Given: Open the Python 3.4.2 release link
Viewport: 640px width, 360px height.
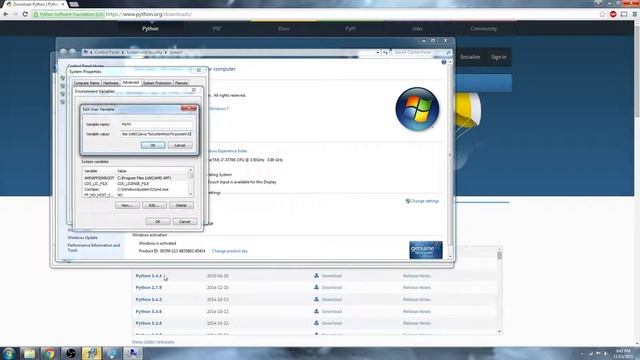Looking at the screenshot, I should tap(149, 299).
